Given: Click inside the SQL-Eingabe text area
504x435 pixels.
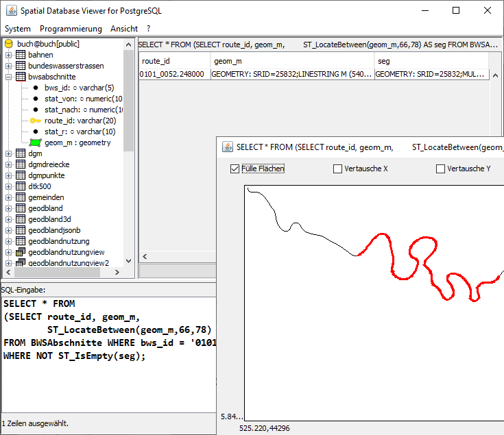Looking at the screenshot, I should pyautogui.click(x=109, y=355).
